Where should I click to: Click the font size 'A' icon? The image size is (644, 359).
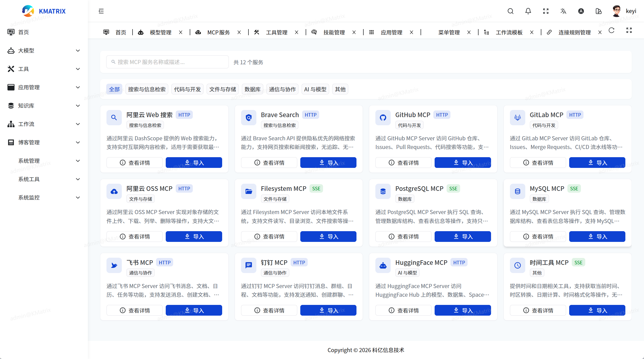coord(581,11)
